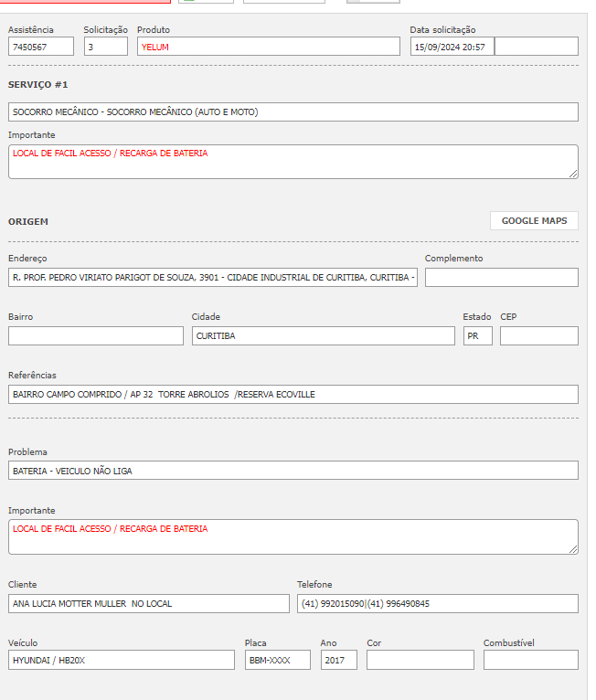
Task: Focus the empty Combustível field
Action: (530, 661)
